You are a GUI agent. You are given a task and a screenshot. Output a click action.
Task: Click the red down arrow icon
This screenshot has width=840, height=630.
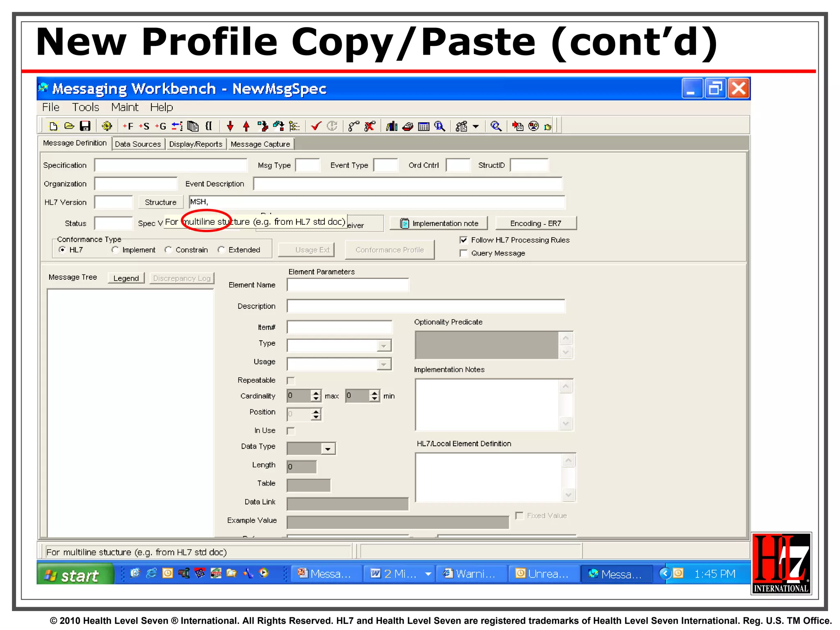click(x=230, y=126)
